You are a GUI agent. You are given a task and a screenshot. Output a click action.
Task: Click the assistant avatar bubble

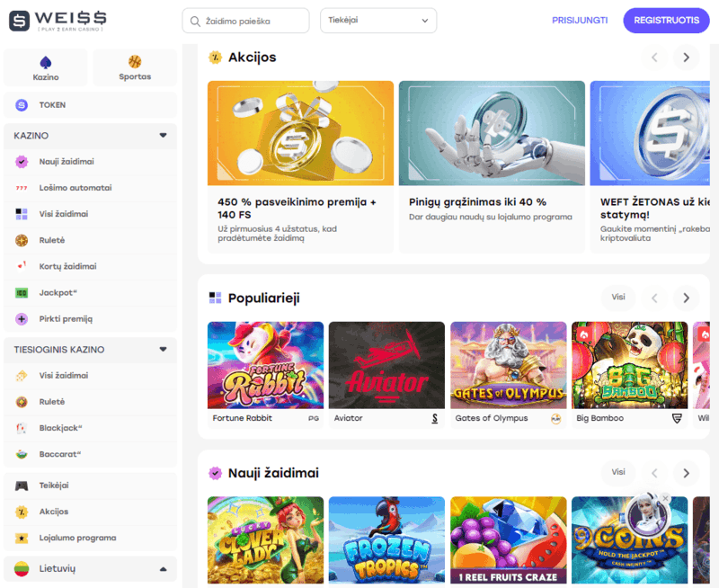coord(647,513)
